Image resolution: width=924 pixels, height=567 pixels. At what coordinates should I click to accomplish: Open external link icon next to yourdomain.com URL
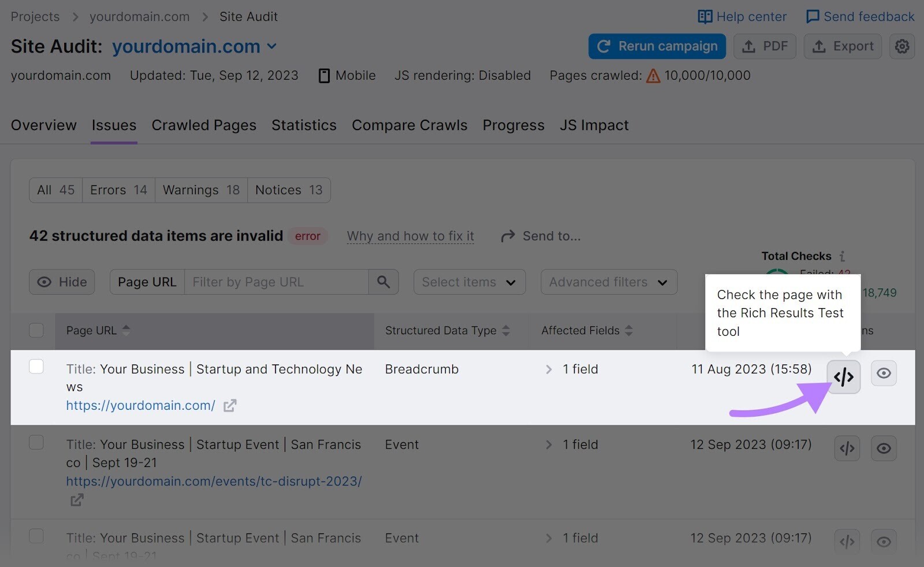click(230, 406)
